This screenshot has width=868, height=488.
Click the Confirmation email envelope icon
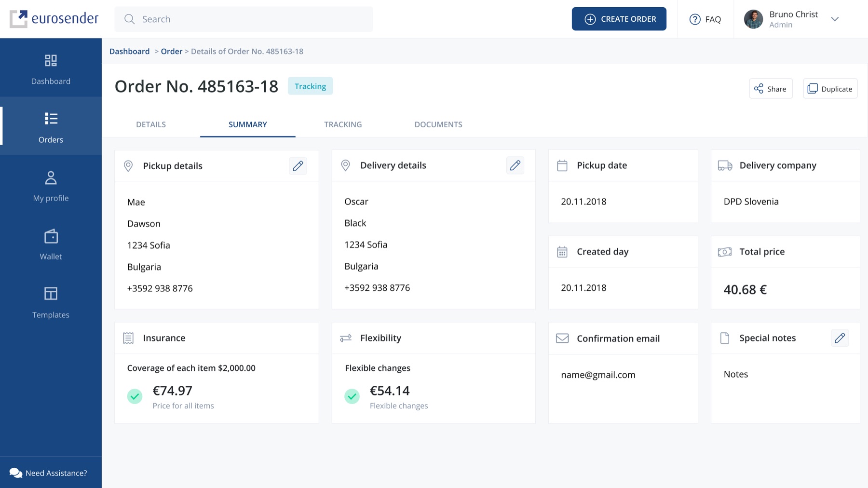coord(562,339)
